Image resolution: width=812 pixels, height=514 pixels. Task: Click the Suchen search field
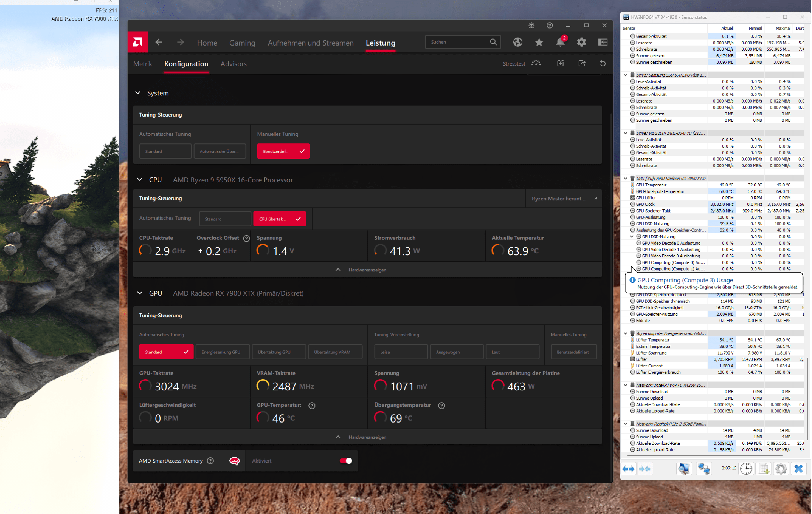point(457,42)
